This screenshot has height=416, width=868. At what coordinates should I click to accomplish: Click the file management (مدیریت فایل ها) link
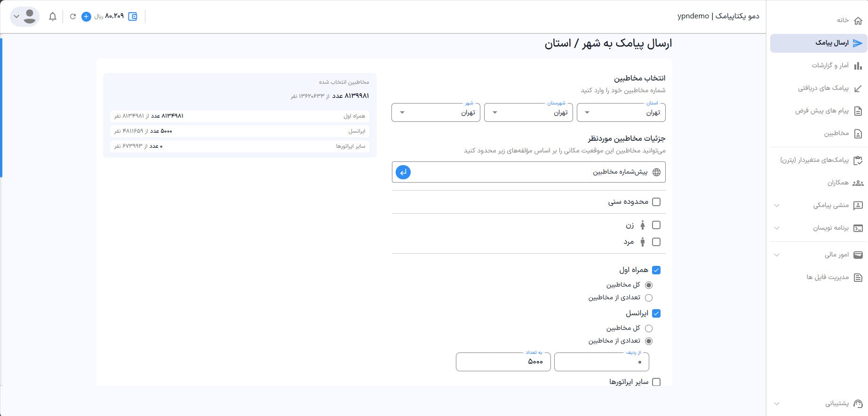[x=828, y=277]
